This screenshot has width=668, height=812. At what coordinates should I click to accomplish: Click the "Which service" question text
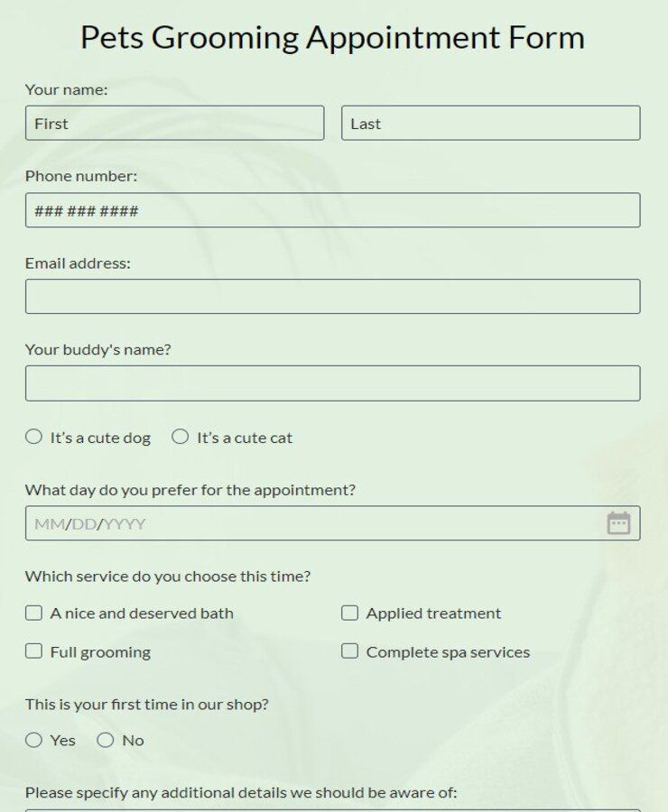point(168,576)
